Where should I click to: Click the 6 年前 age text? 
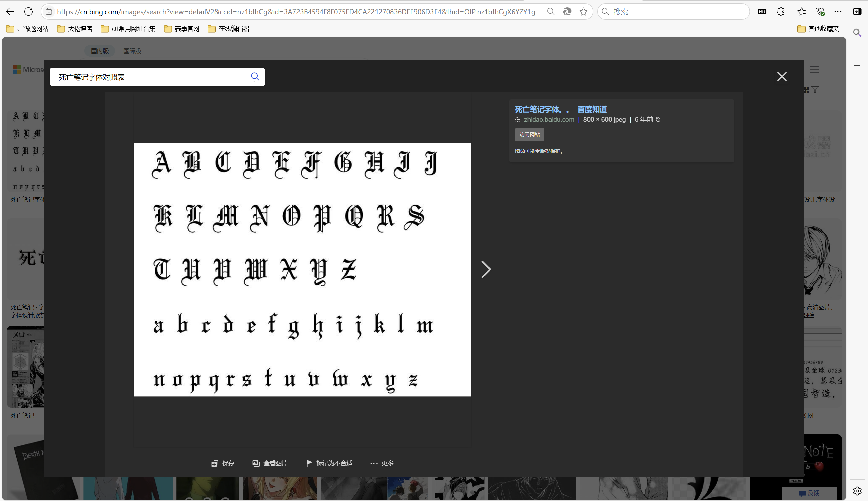tap(644, 119)
